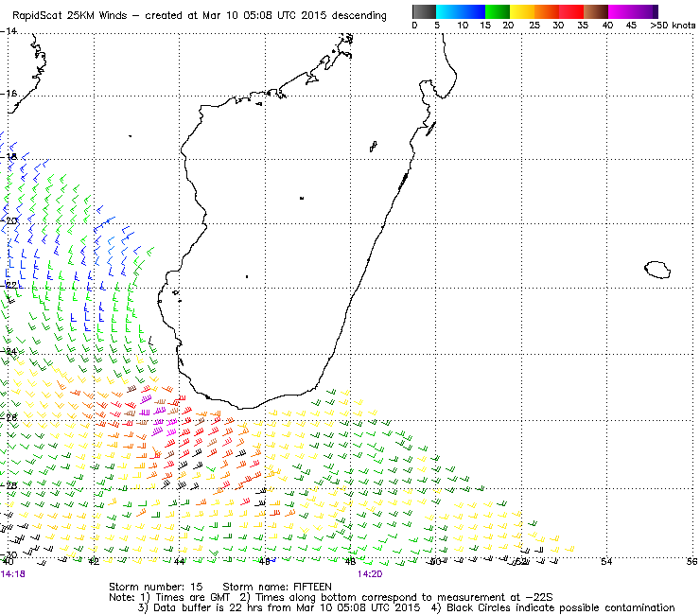Click the 'descending' word in the title
Image resolution: width=700 pixels, height=615 pixels.
[x=359, y=16]
